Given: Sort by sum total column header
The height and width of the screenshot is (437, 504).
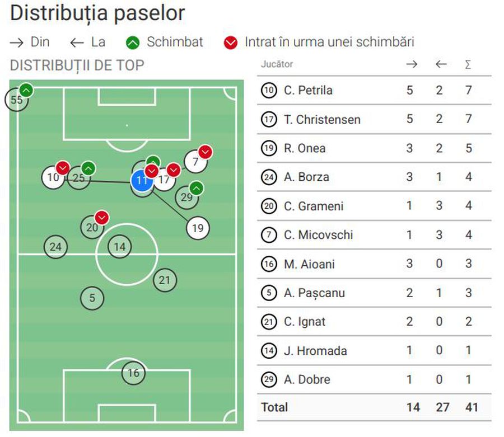Looking at the screenshot, I should tap(468, 64).
